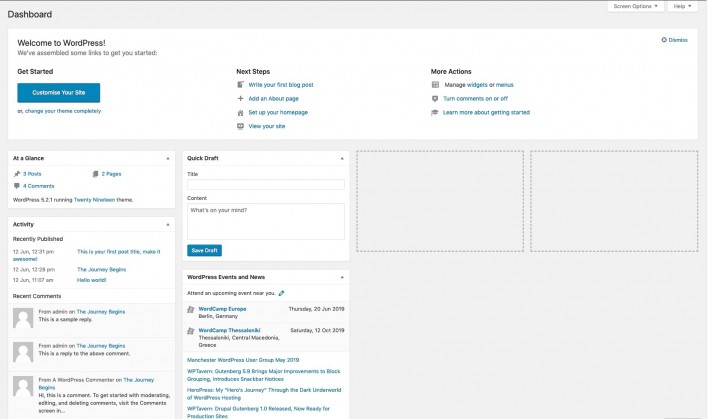Open 'This is your first post title' post link

pyautogui.click(x=119, y=251)
